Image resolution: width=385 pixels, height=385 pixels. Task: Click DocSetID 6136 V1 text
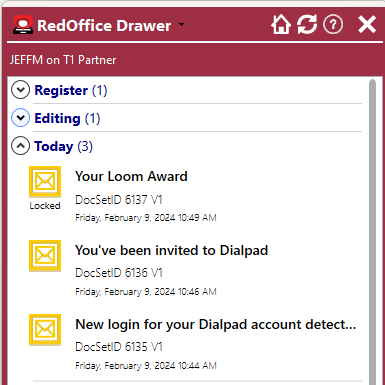[x=119, y=273]
